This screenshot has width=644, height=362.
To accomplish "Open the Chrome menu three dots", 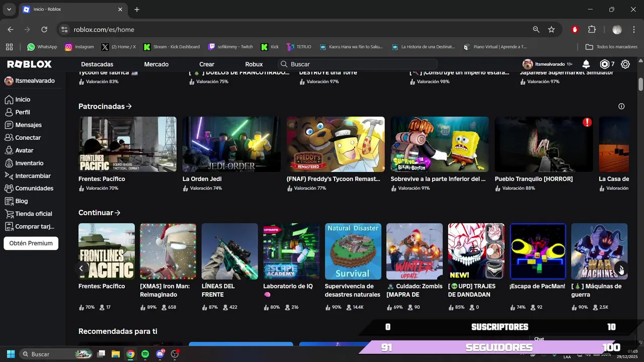I will (x=634, y=30).
